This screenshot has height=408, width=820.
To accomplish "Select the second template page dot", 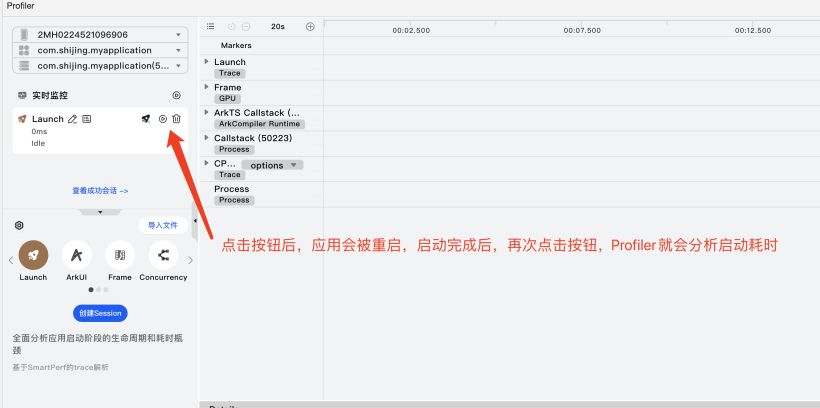I will tap(98, 289).
